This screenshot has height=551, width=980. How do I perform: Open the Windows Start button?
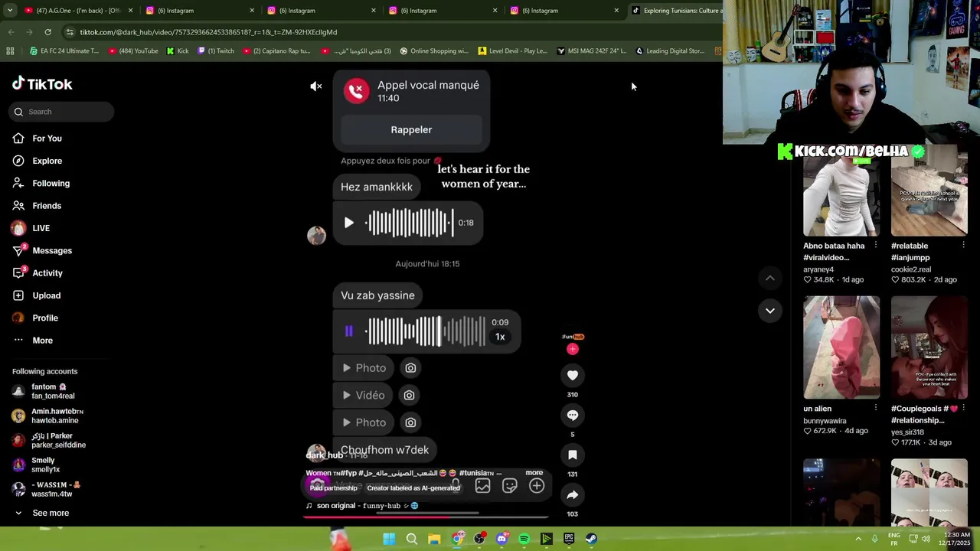[x=389, y=539]
